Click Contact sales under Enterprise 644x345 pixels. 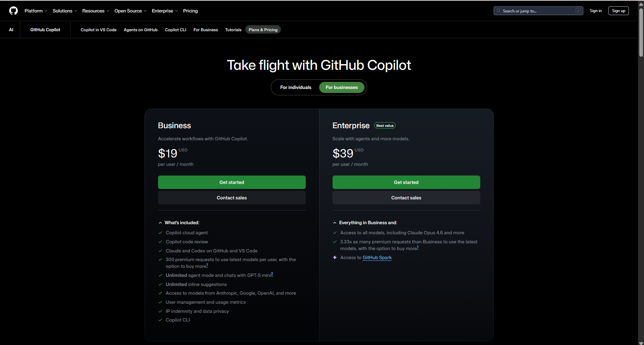406,197
